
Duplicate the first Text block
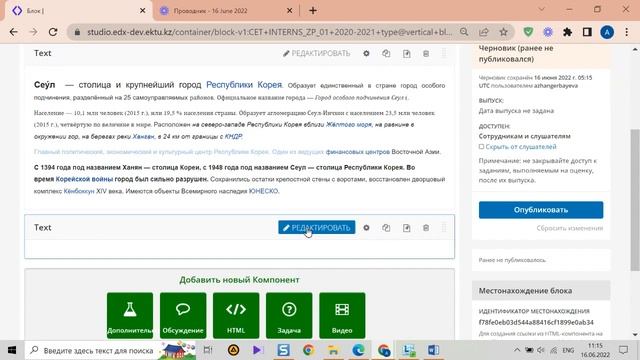click(x=386, y=53)
